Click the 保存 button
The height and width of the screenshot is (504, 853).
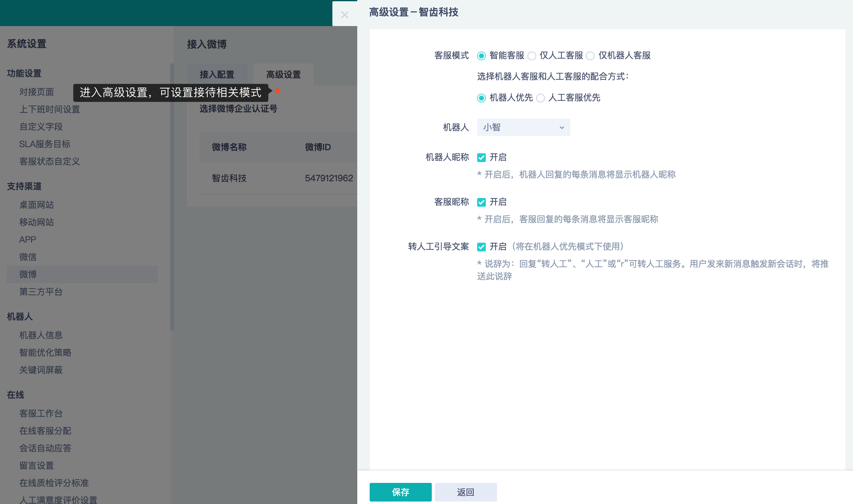click(400, 492)
